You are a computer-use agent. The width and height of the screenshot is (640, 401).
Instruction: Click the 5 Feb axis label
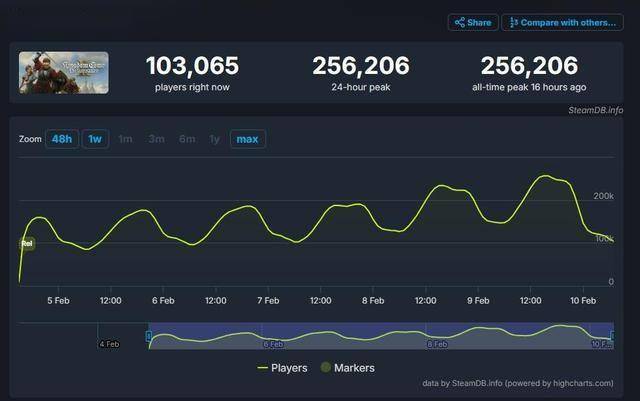pos(58,301)
